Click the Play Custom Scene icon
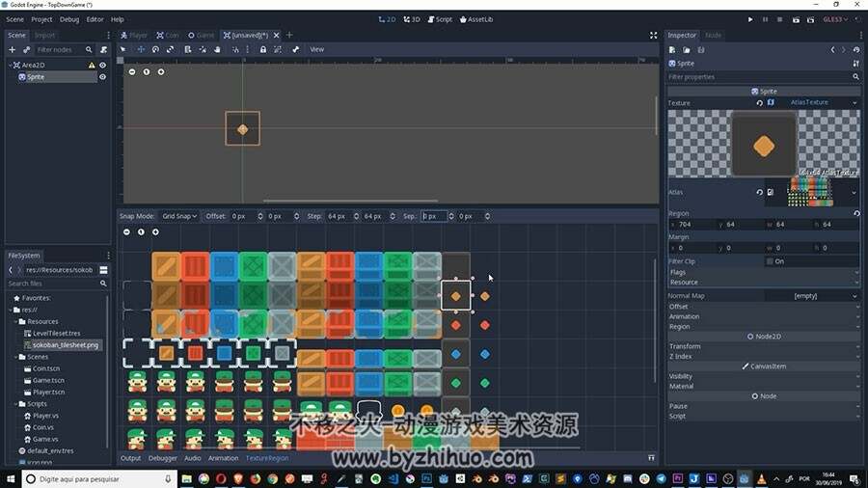This screenshot has height=488, width=868. 810,20
